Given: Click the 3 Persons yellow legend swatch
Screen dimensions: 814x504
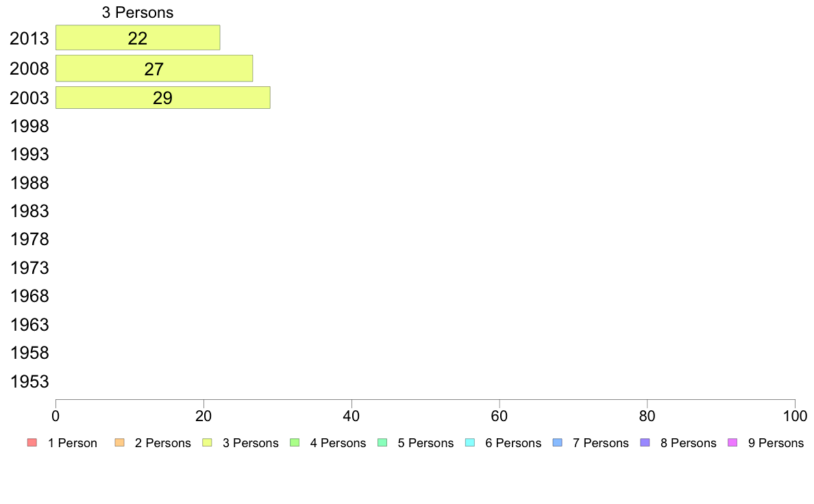Looking at the screenshot, I should point(207,443).
